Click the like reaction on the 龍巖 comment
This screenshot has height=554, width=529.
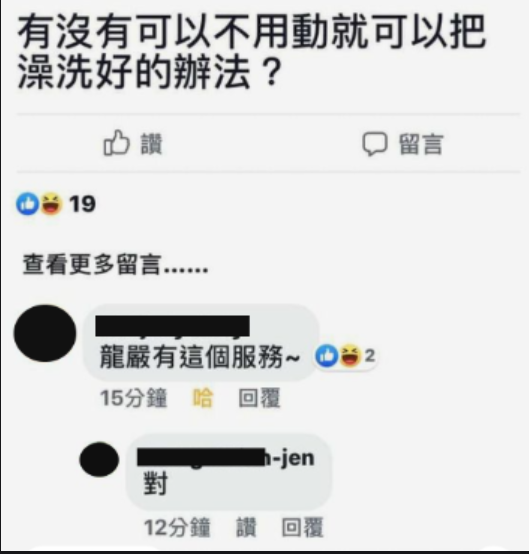[326, 355]
